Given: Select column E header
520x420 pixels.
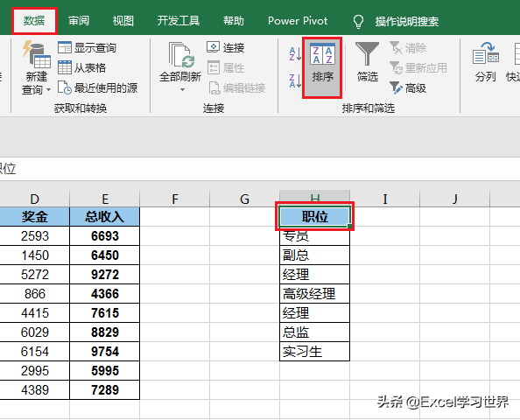Looking at the screenshot, I should pos(105,199).
